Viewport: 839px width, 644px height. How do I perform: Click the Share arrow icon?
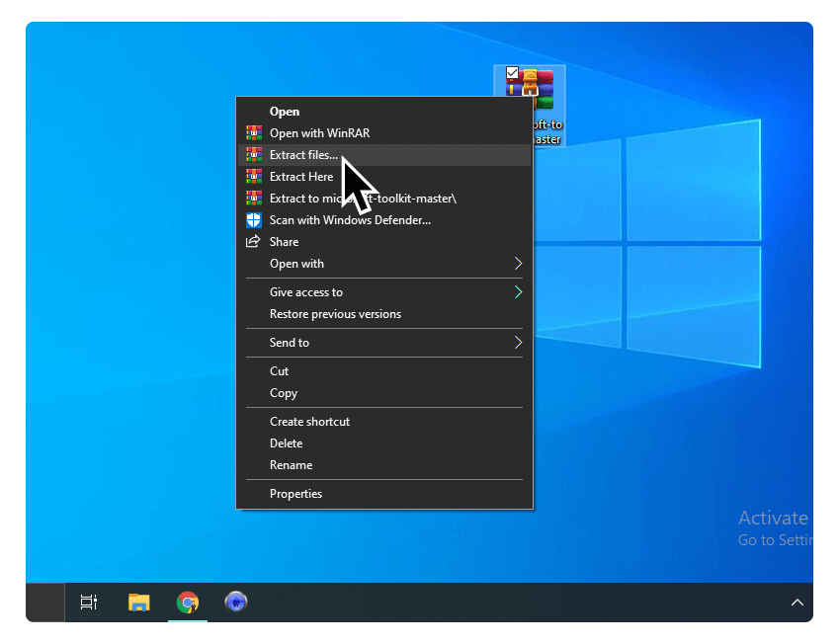[x=253, y=241]
